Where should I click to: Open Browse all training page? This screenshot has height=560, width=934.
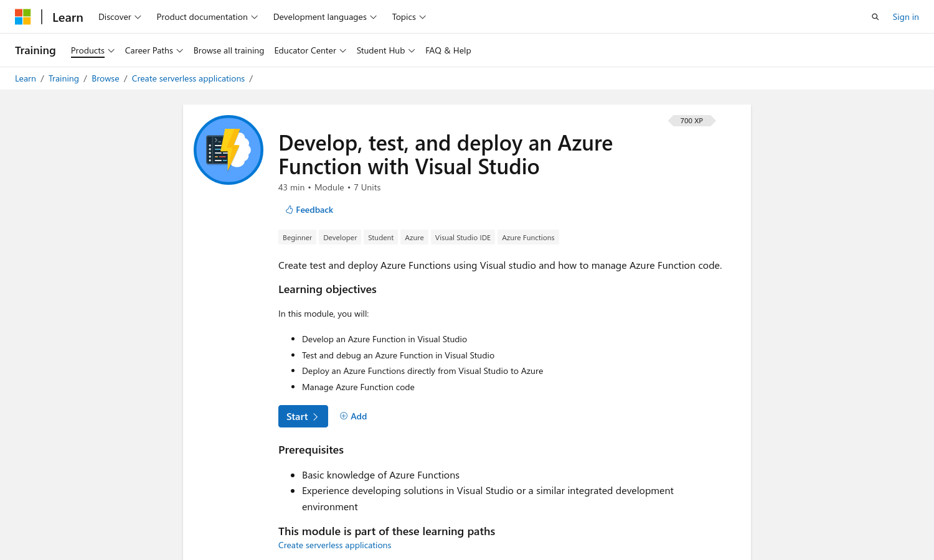coord(229,50)
